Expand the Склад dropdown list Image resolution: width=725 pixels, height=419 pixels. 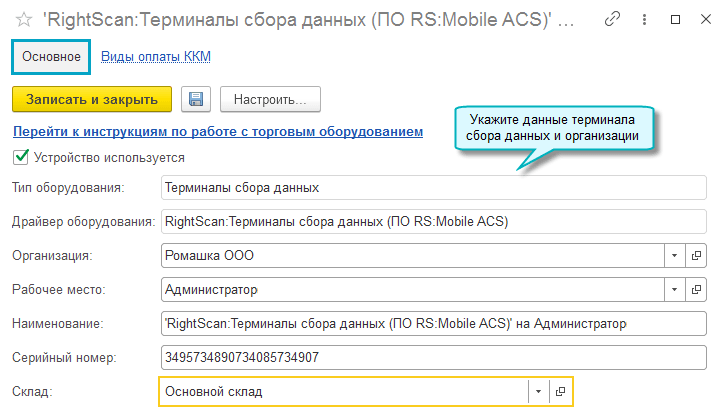pos(538,391)
